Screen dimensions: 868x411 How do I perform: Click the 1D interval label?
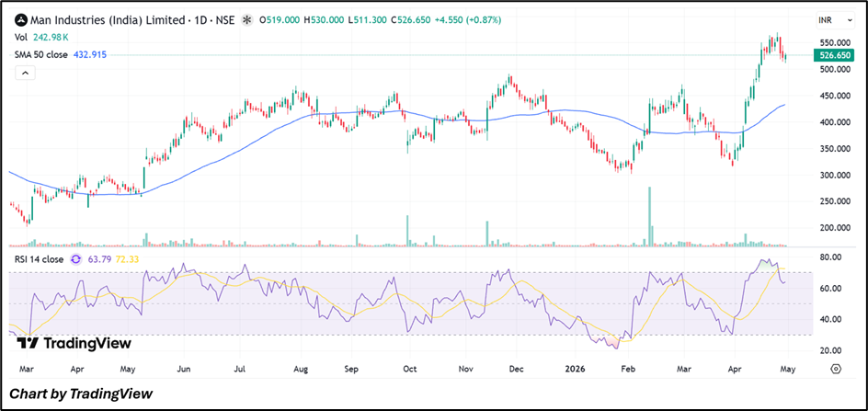(195, 20)
